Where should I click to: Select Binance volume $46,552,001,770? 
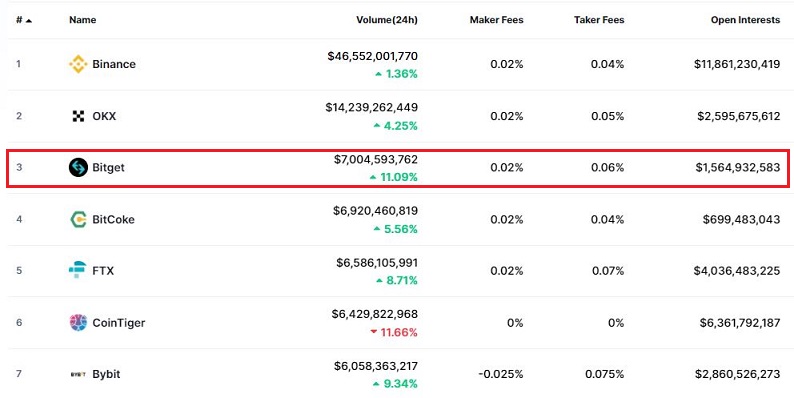pos(373,56)
